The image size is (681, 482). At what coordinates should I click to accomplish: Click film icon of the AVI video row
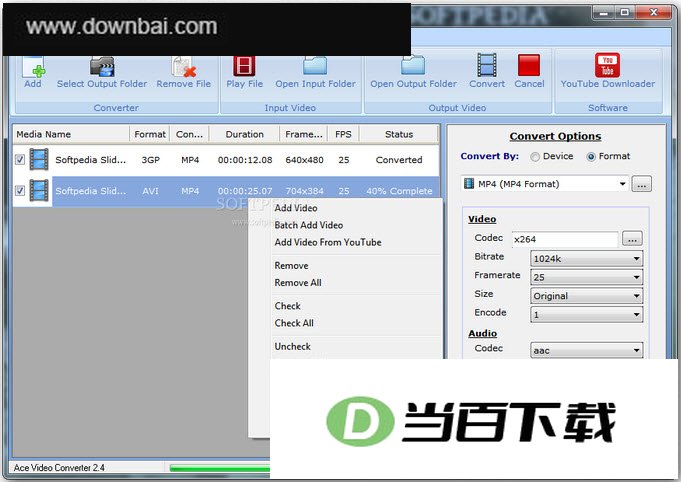(39, 191)
